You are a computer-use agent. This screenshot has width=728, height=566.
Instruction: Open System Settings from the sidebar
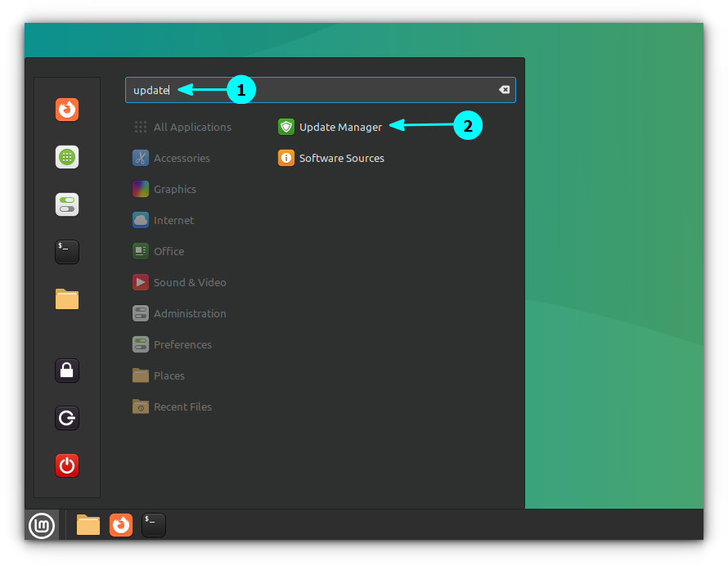(66, 204)
